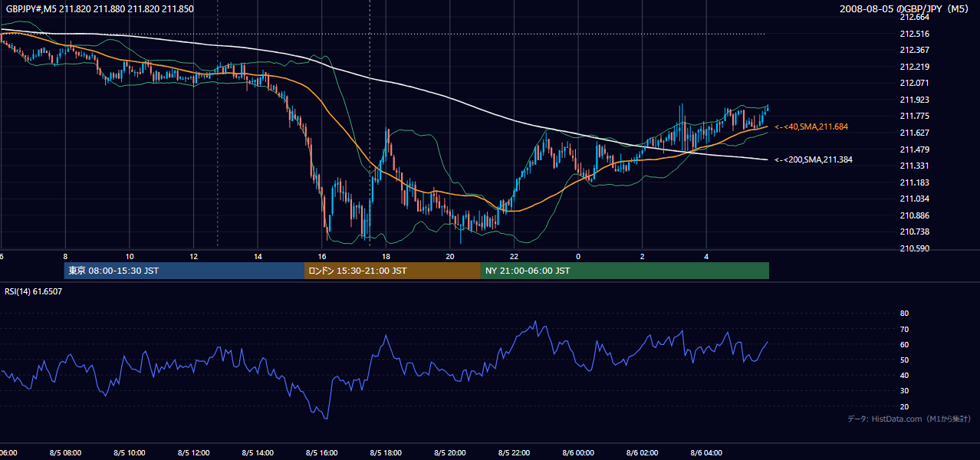This screenshot has height=460, width=980.
Task: Click price axis value 212.071
Action: click(914, 83)
